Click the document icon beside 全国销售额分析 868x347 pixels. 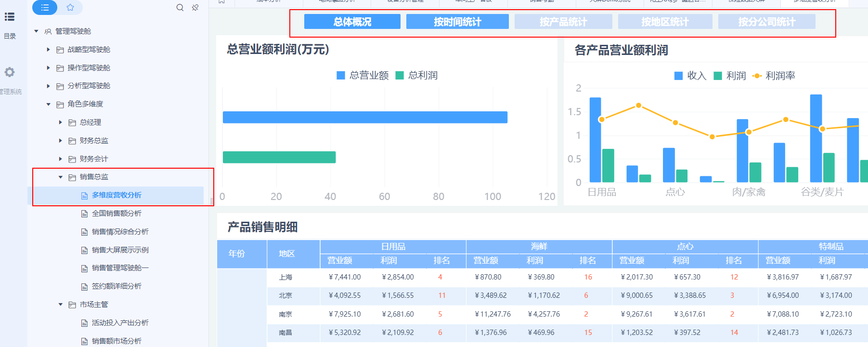84,214
